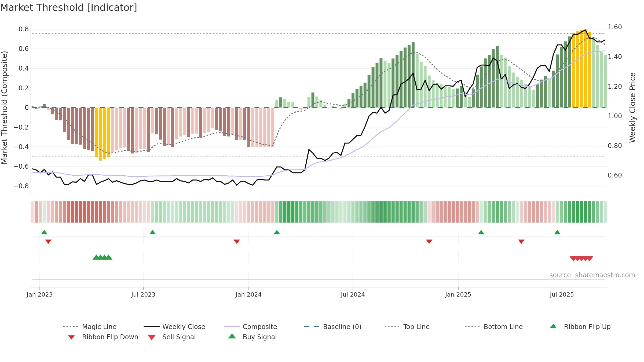Click the Market Threshold [Indicator] chart title
644x362 pixels.
(x=69, y=8)
